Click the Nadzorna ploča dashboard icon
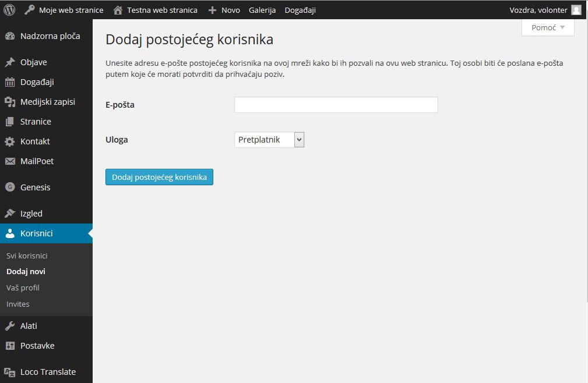 click(x=10, y=36)
